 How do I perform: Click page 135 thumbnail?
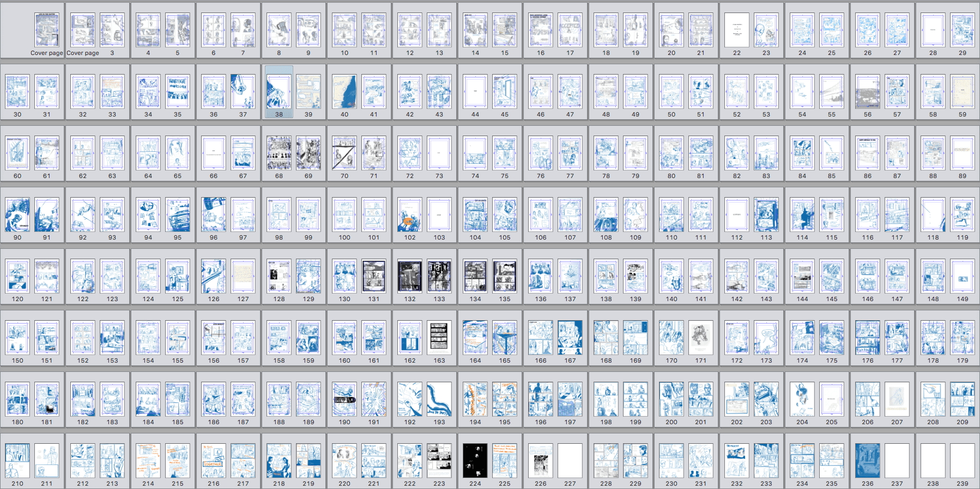click(x=505, y=276)
